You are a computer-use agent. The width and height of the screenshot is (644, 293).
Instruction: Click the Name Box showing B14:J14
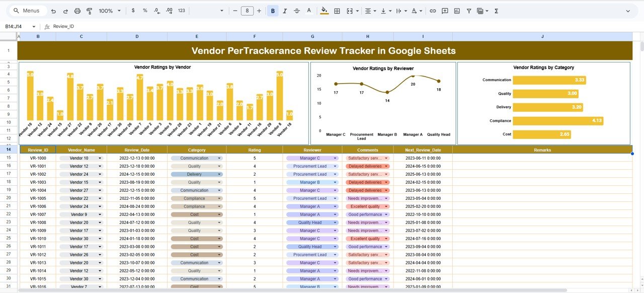15,26
